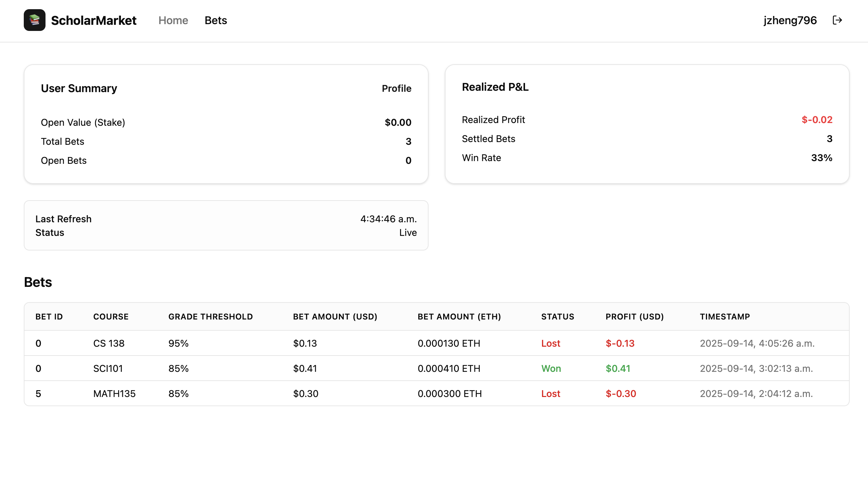Click the Timestamp column header
This screenshot has height=484, width=868.
(x=725, y=317)
